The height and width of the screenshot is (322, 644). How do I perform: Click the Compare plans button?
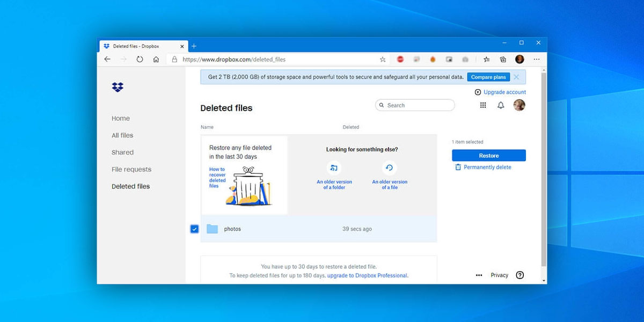[488, 77]
